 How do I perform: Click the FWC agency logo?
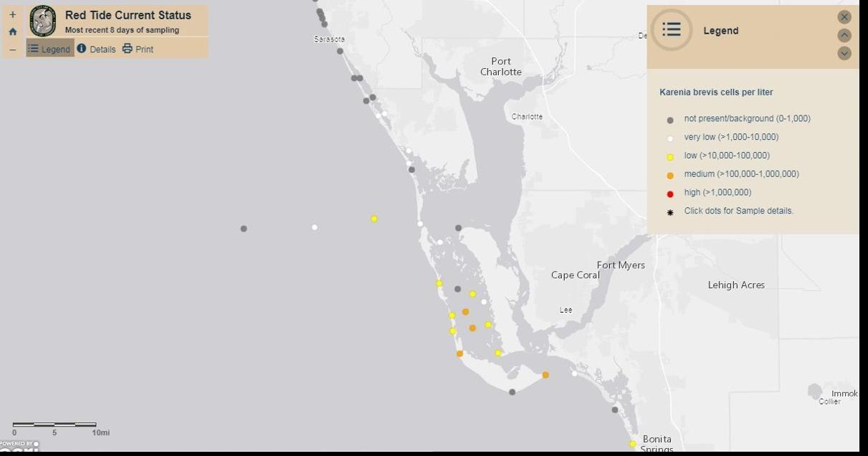43,19
